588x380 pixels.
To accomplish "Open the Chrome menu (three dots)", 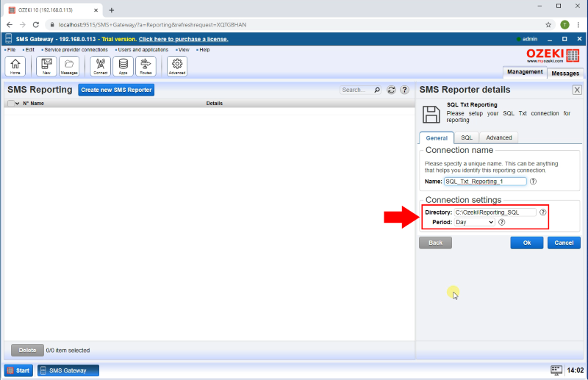I will pos(578,25).
